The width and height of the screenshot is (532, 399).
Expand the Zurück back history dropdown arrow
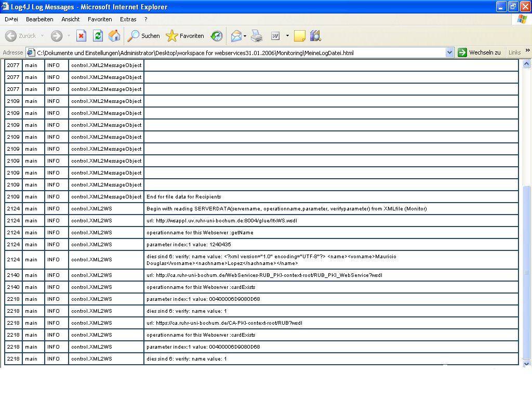tap(43, 36)
